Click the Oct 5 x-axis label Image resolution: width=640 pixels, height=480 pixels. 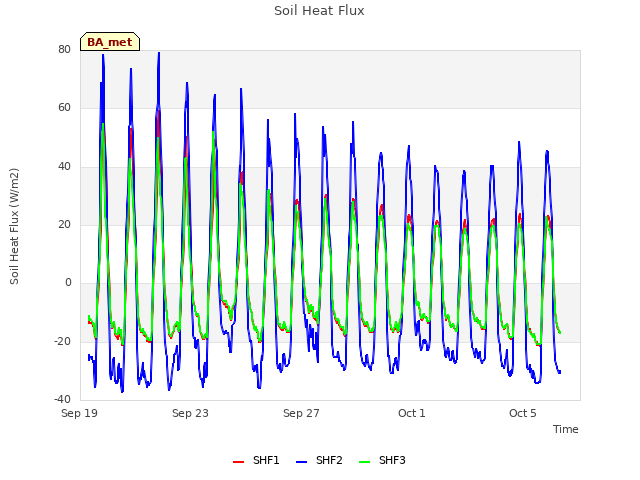[522, 413]
